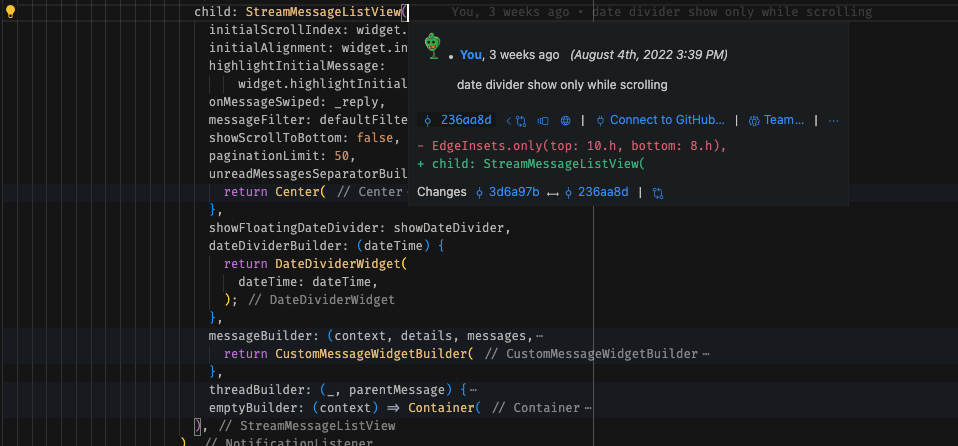Open the 'You' author link in hover
Viewport: 958px width, 446px height.
[470, 55]
